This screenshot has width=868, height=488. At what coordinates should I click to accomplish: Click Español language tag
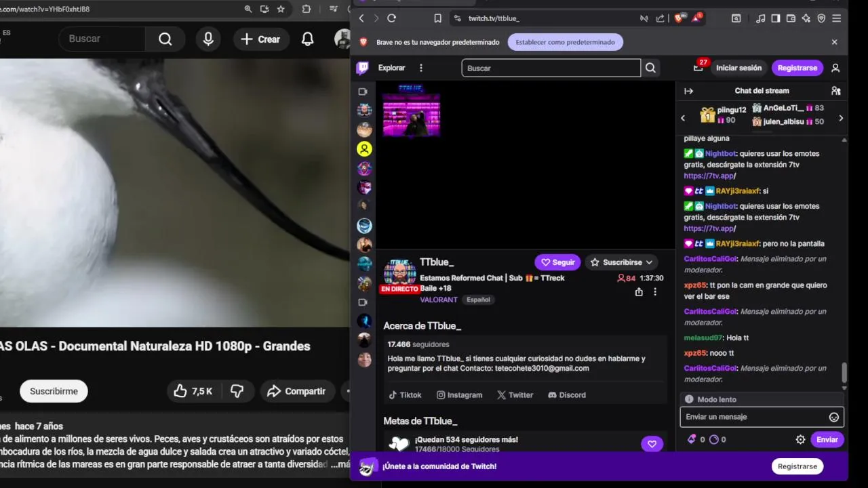478,300
